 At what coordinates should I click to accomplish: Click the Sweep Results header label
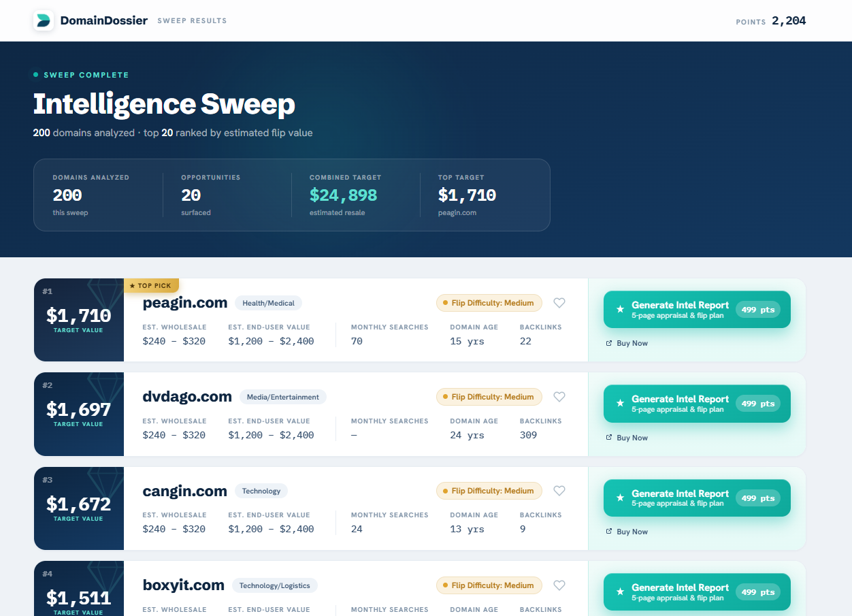click(x=193, y=21)
